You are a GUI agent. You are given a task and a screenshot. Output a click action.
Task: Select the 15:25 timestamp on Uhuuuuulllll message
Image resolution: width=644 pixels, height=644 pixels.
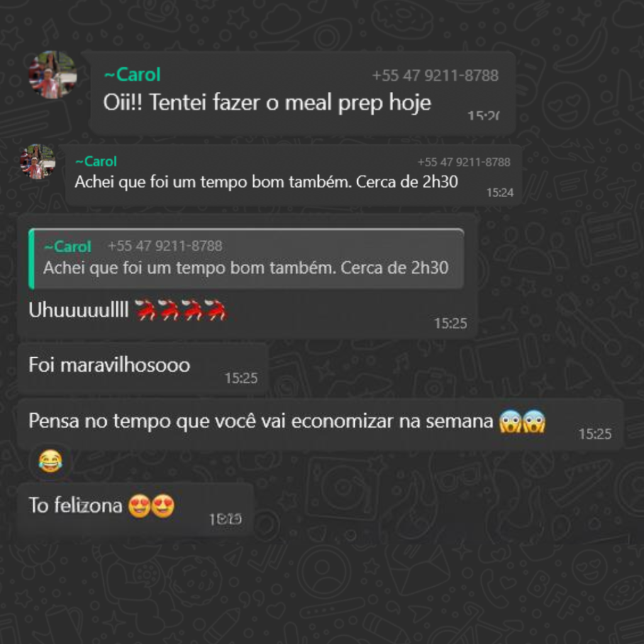[x=450, y=324]
